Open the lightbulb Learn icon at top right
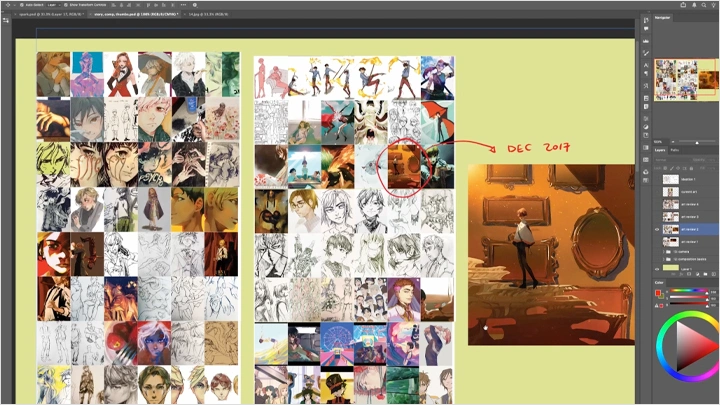 click(713, 5)
